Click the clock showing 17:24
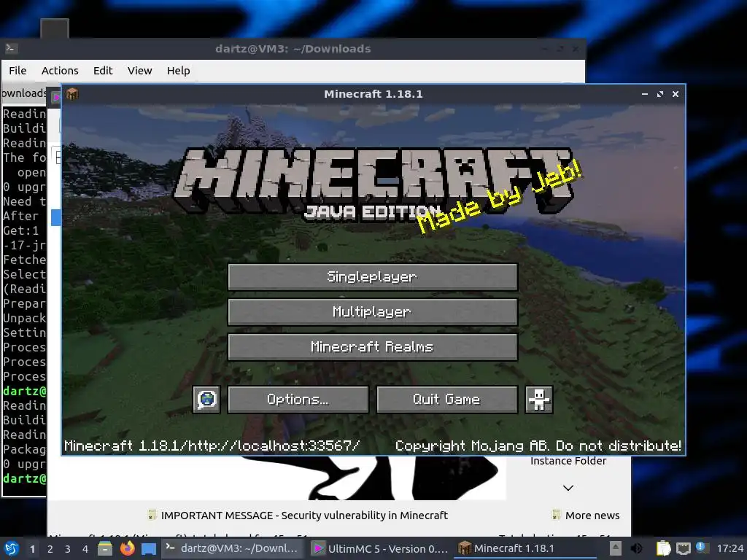This screenshot has width=747, height=560. (729, 548)
